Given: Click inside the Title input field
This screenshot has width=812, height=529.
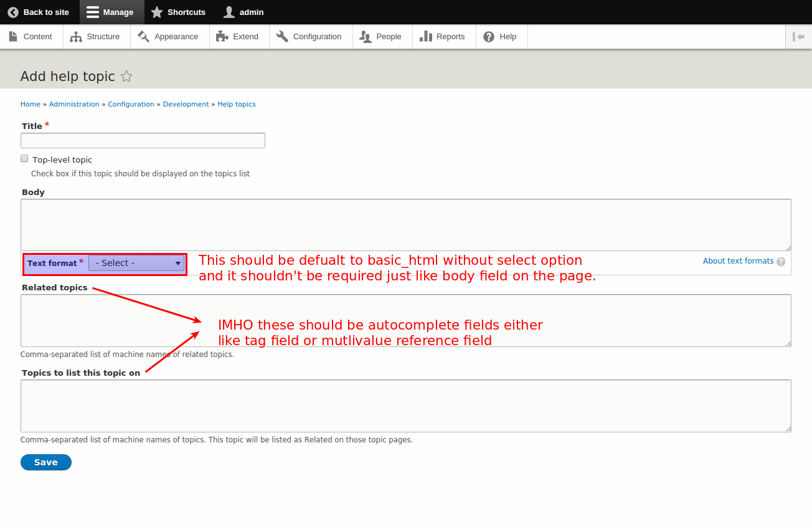Looking at the screenshot, I should [143, 140].
